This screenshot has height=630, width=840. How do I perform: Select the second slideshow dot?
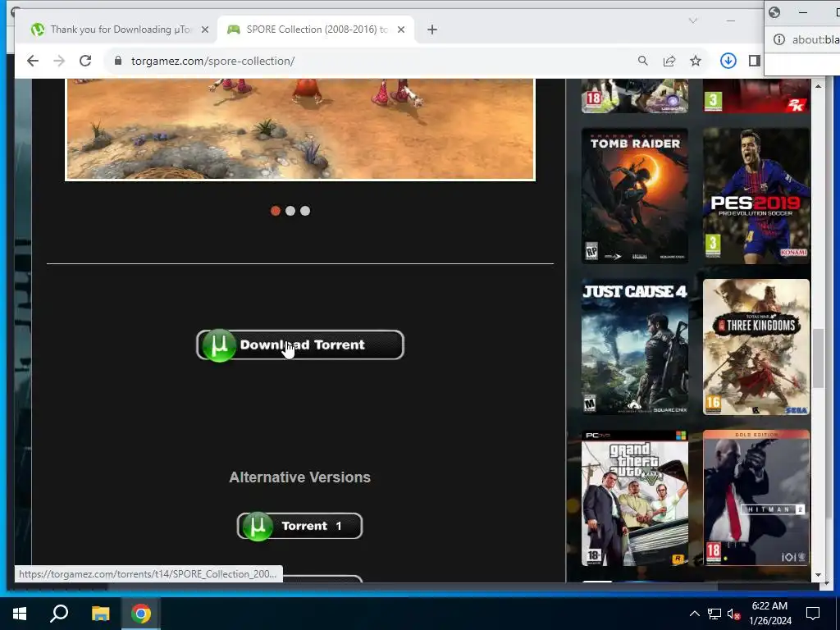point(290,211)
